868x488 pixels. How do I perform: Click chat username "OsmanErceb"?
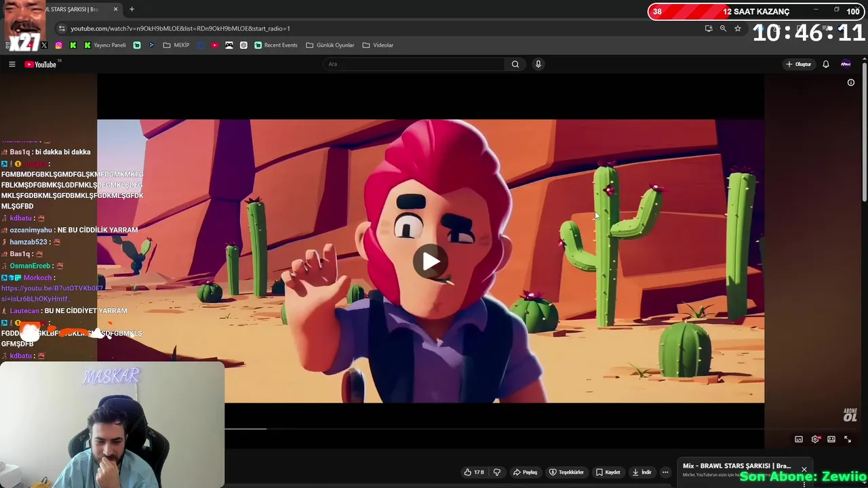(30, 266)
